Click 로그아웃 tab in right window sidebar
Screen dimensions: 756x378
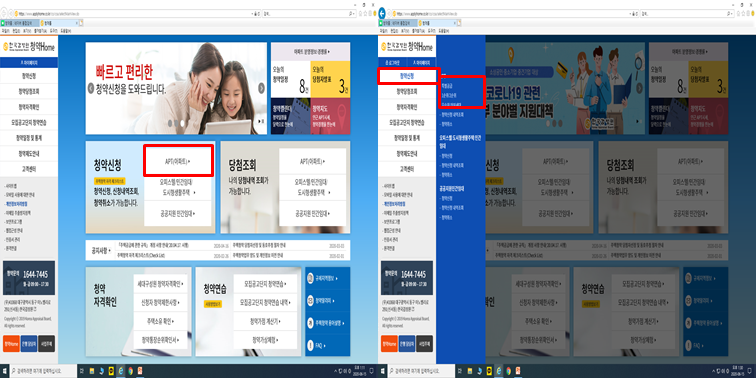tap(393, 63)
